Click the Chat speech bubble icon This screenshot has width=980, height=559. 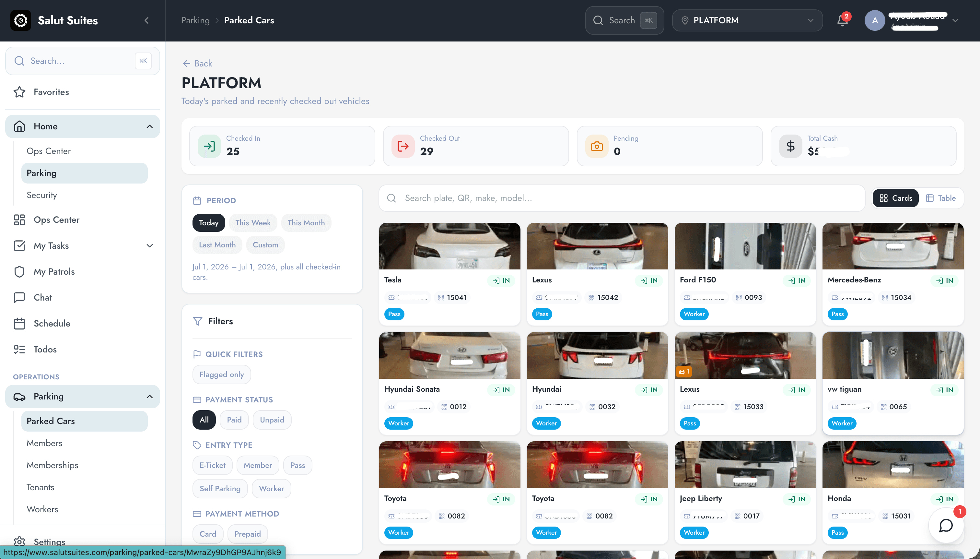19,298
